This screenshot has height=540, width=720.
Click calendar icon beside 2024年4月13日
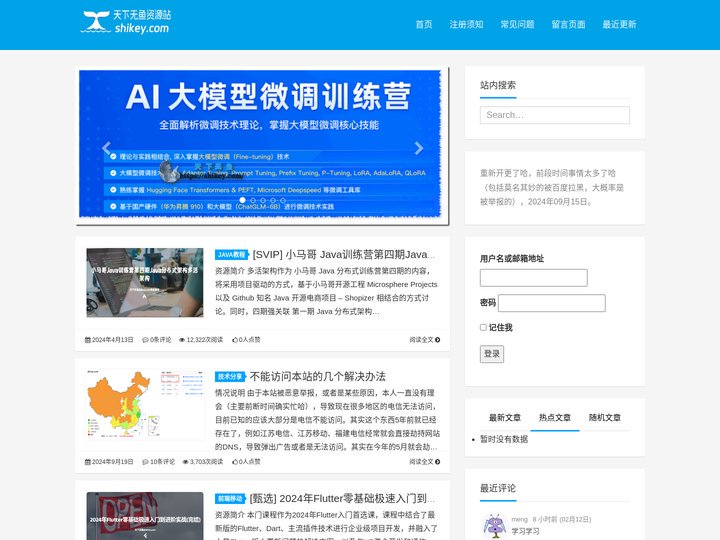pos(88,340)
